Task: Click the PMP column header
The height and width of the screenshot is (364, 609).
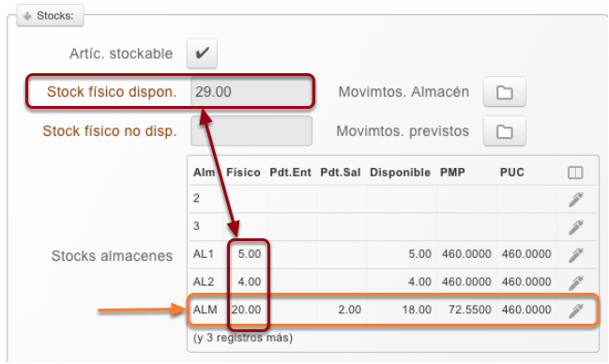Action: (452, 173)
